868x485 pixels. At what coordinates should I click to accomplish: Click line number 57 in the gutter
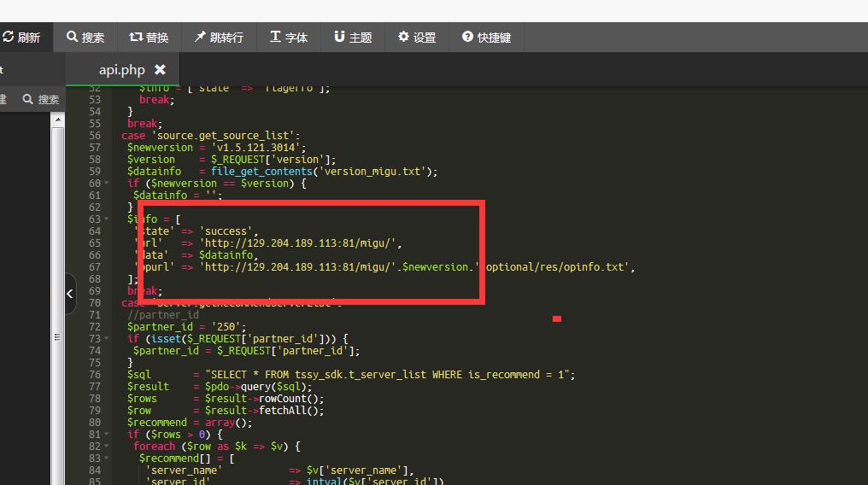coord(94,148)
